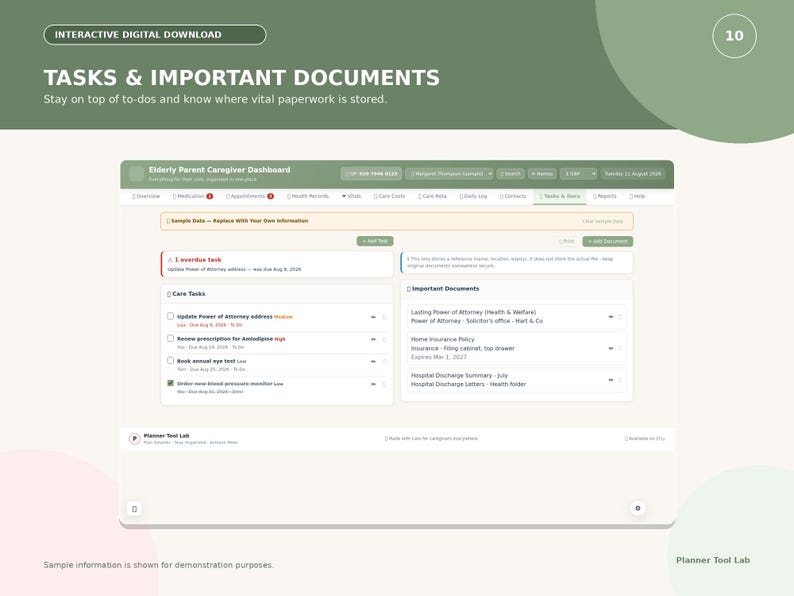Delete the Hospital Discharge Summary document

point(620,380)
